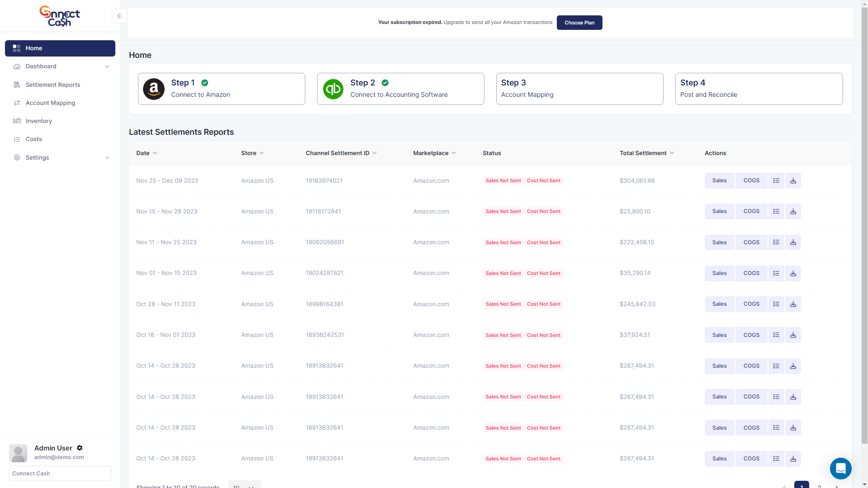Download the Oct 28 - Nov 11 settlement report
This screenshot has width=868, height=488.
point(793,304)
